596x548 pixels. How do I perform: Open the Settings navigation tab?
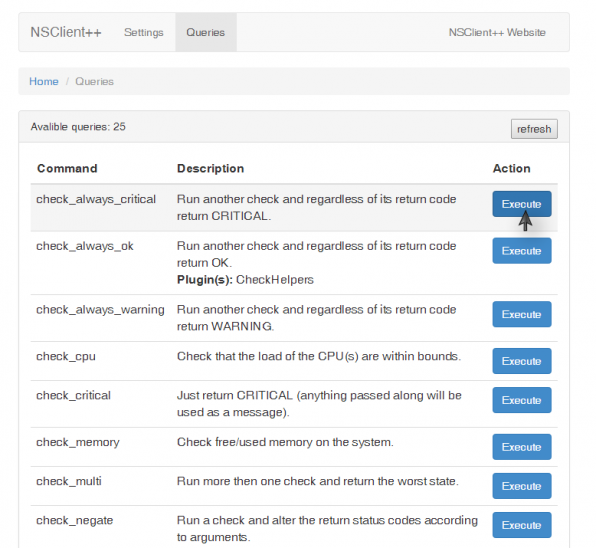144,32
